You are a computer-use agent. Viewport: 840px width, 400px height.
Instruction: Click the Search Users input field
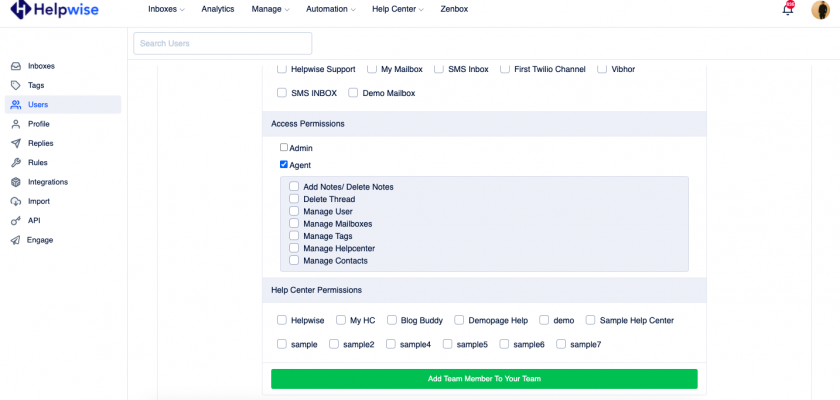point(222,43)
